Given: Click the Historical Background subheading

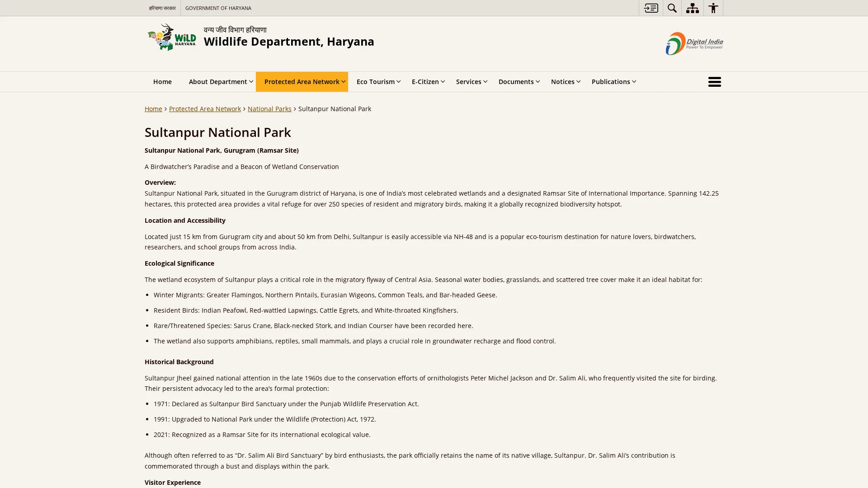Looking at the screenshot, I should 179,362.
